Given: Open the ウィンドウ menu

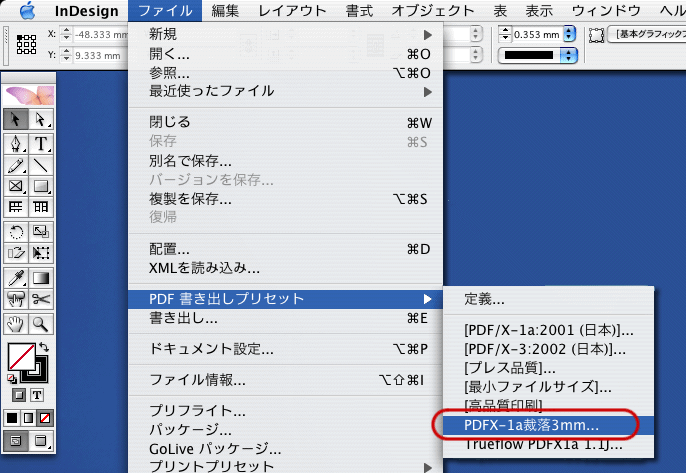Looking at the screenshot, I should [606, 11].
